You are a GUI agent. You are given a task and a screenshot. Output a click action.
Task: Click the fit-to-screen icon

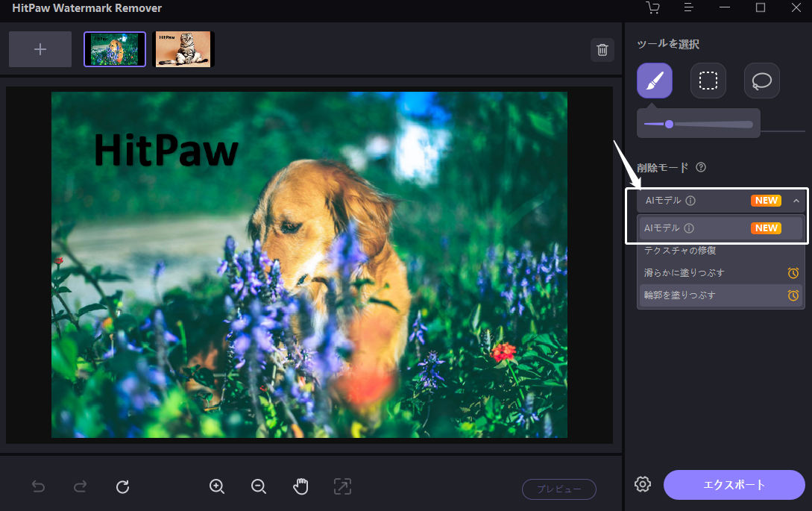tap(342, 486)
